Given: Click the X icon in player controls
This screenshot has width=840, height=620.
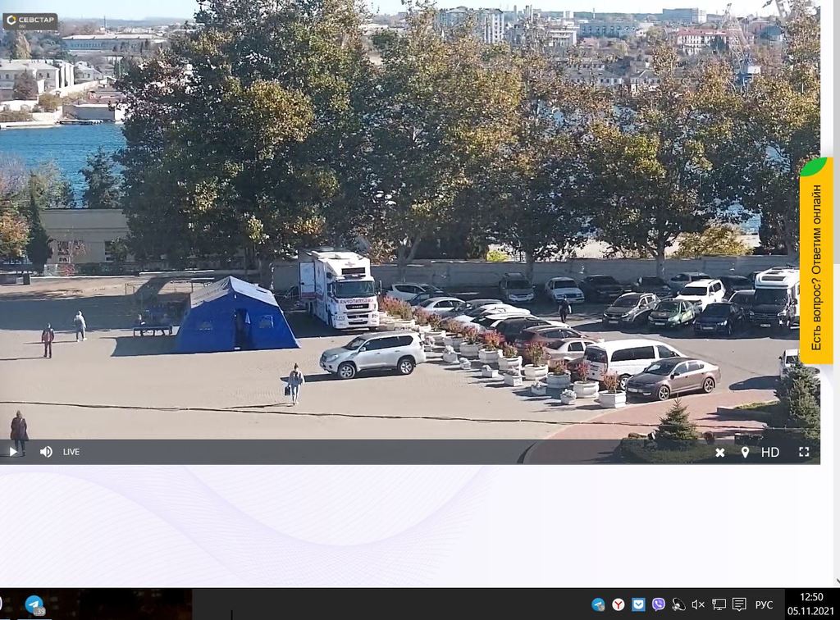Looking at the screenshot, I should tap(719, 452).
